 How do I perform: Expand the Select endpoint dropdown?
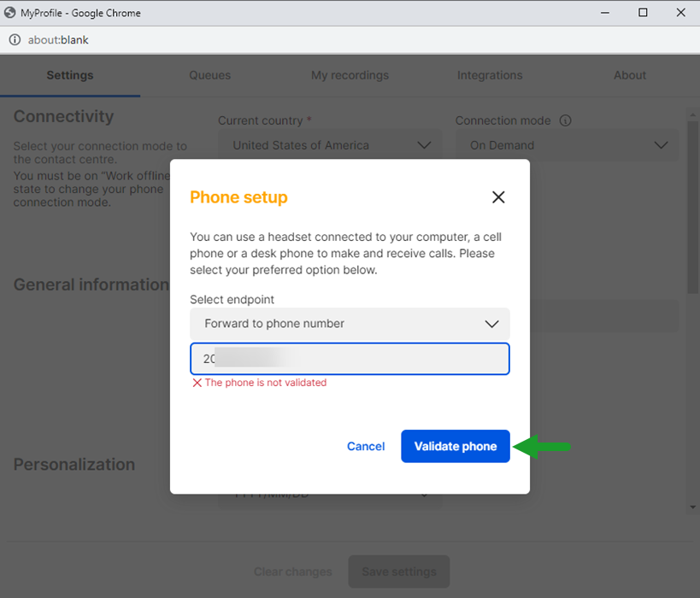[x=350, y=324]
